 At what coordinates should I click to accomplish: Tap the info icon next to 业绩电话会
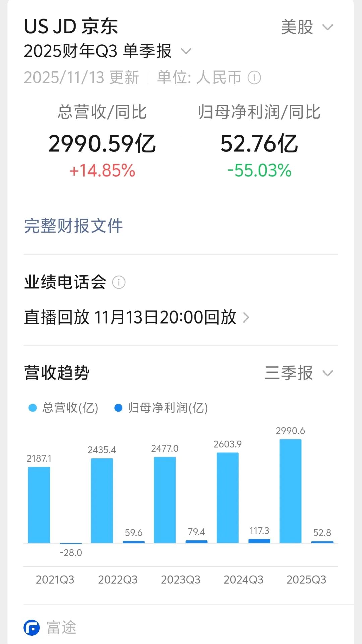(x=119, y=282)
